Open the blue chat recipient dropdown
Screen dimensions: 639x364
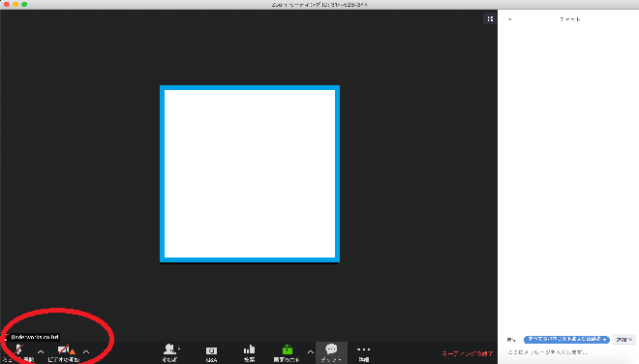566,339
